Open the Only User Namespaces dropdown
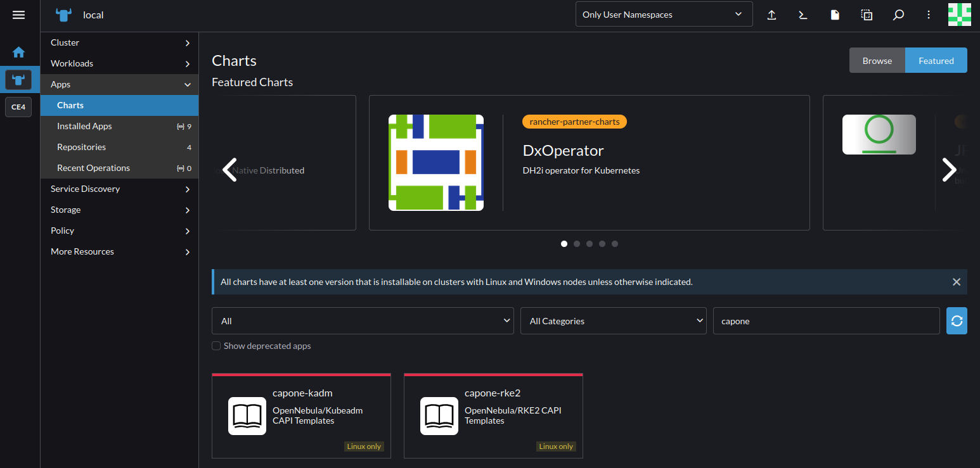 pos(664,15)
